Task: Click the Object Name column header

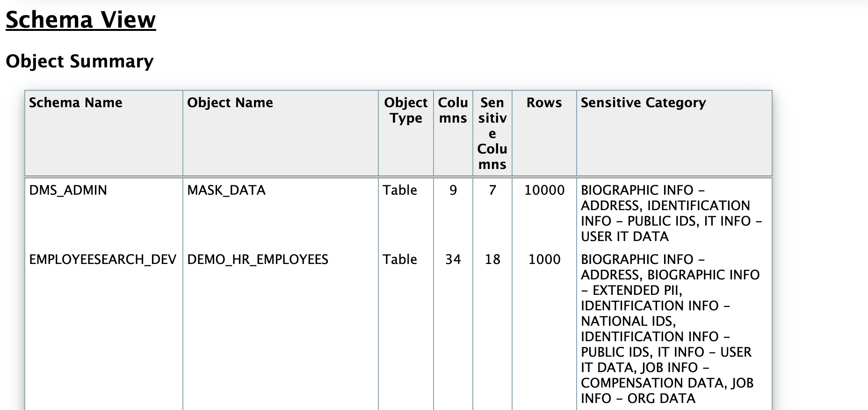Action: [230, 102]
